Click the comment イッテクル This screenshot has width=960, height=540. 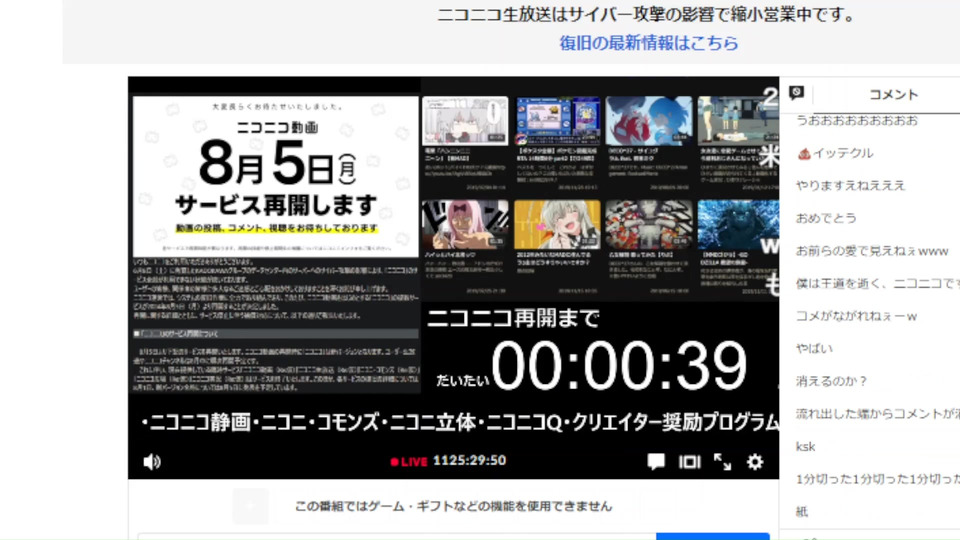842,153
